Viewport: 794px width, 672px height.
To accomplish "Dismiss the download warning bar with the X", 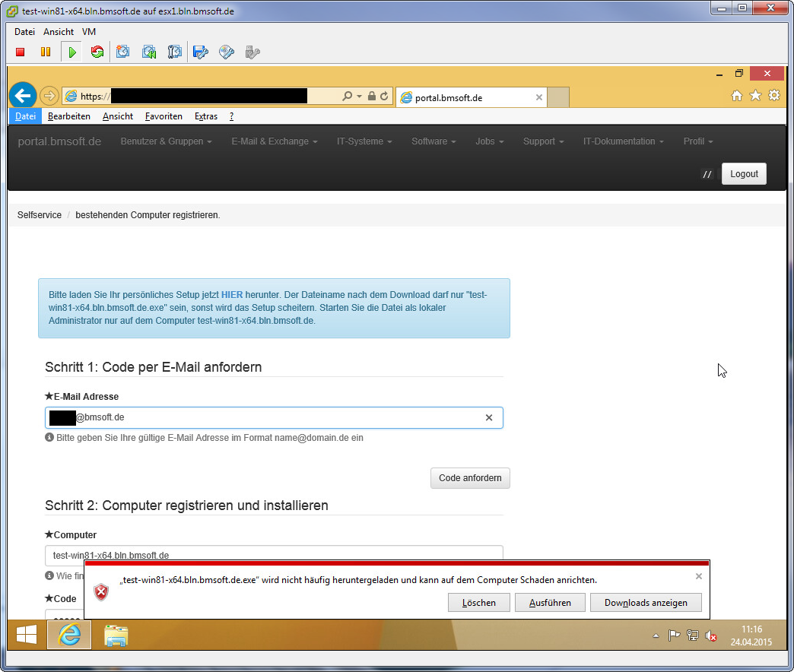I will (699, 576).
